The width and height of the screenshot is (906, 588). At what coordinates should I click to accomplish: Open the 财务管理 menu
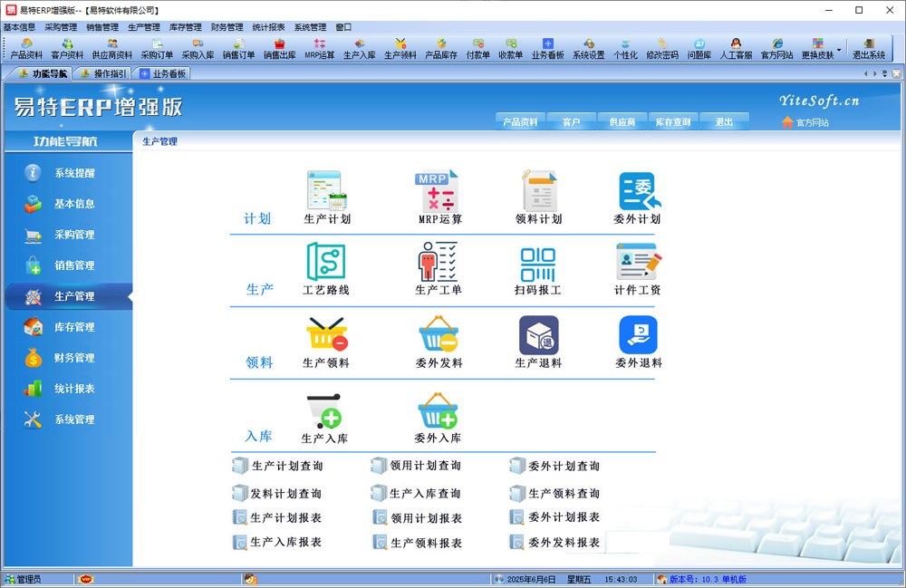[x=226, y=27]
